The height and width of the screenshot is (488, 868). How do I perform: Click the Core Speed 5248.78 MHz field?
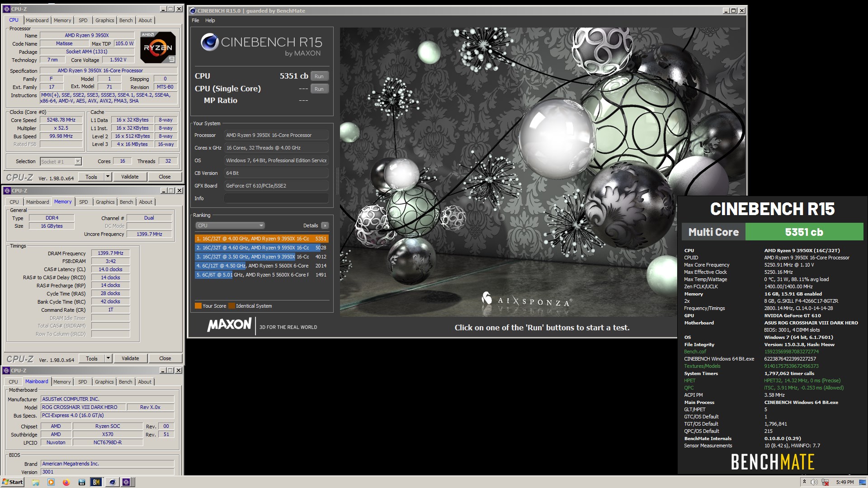coord(61,120)
